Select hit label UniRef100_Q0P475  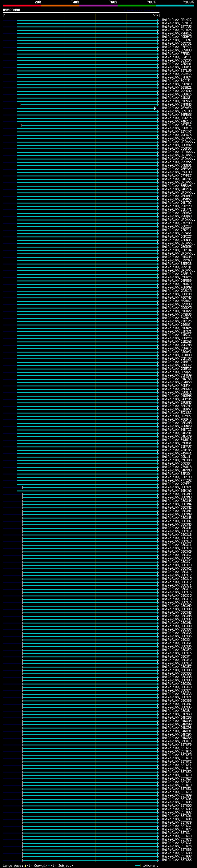[177, 135]
